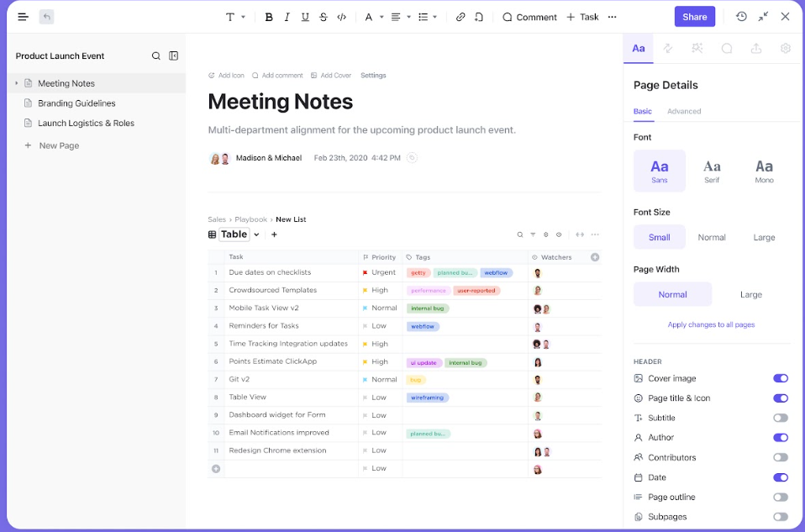Click the Bold formatting icon
This screenshot has width=805, height=532.
(x=269, y=17)
